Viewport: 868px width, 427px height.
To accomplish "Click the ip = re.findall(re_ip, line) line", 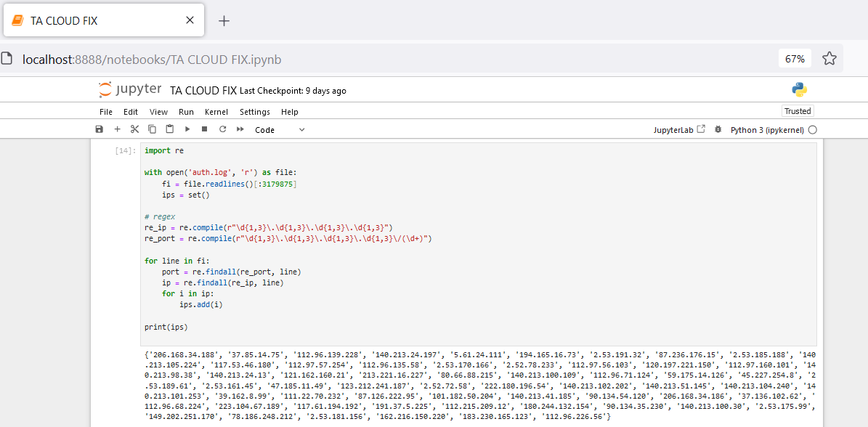I will pos(222,283).
